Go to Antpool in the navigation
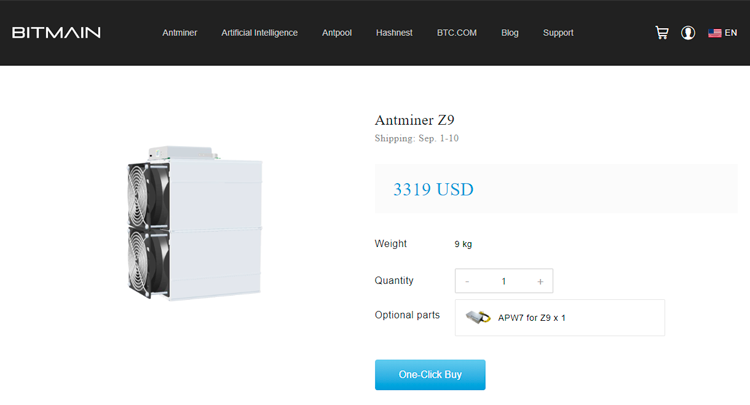 (337, 33)
